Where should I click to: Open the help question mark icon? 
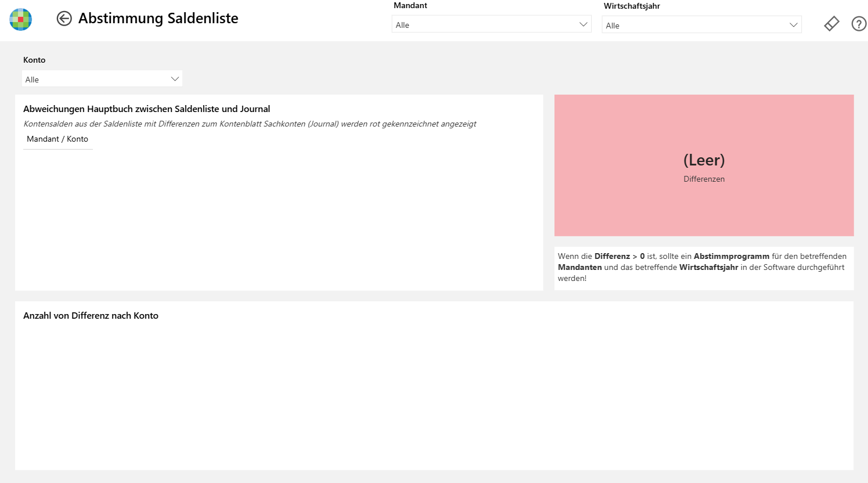859,24
